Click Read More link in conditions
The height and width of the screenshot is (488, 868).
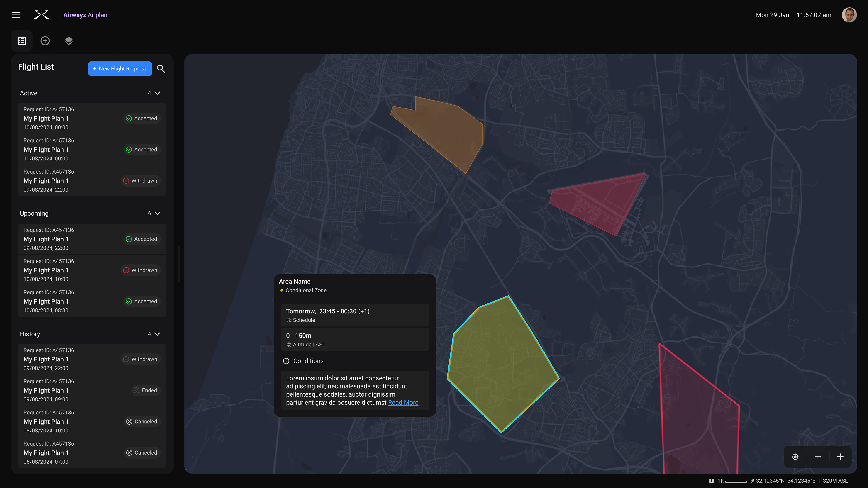coord(403,402)
